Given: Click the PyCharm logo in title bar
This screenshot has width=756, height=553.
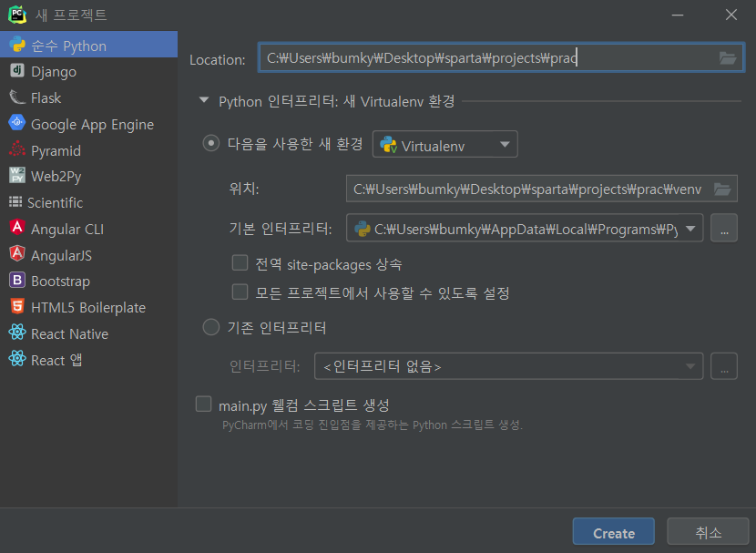Looking at the screenshot, I should [x=17, y=15].
